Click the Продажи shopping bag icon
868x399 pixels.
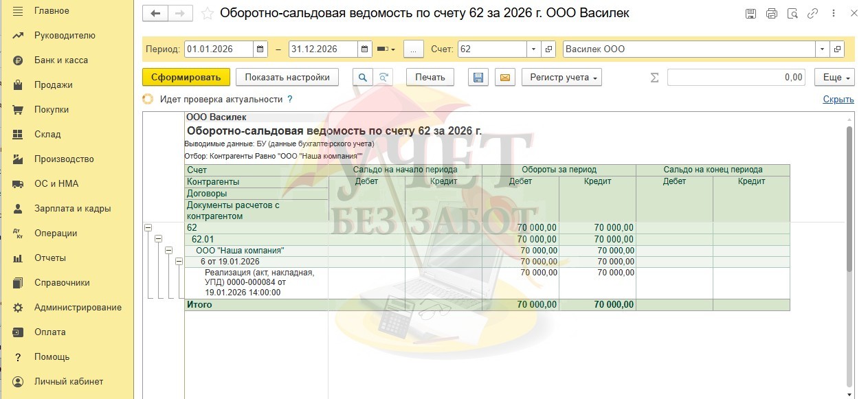point(18,85)
